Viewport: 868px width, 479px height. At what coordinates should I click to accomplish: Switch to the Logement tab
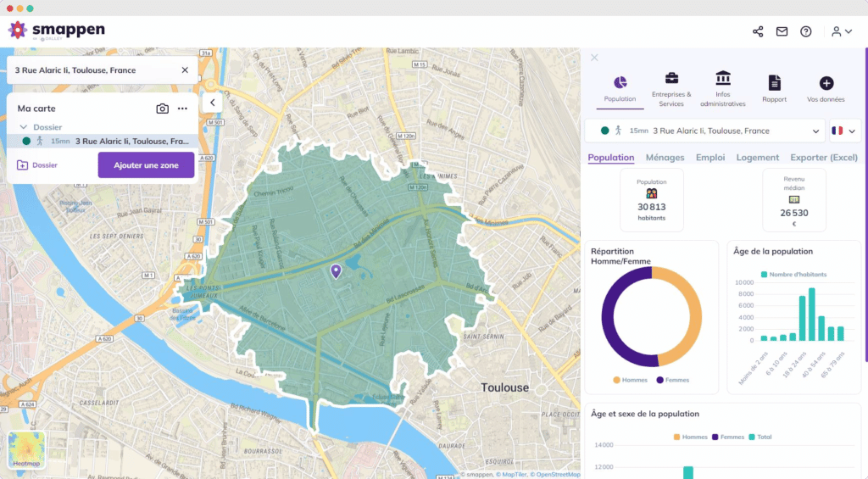(757, 158)
